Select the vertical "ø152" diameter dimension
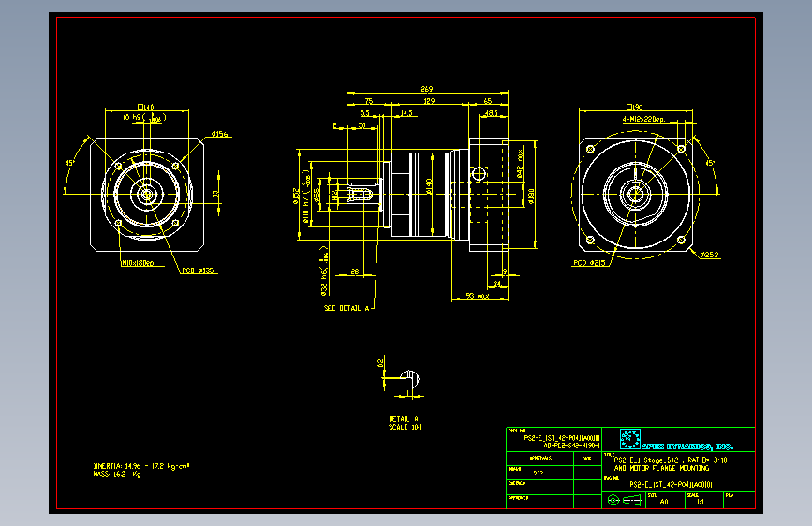812x526 pixels. click(296, 196)
